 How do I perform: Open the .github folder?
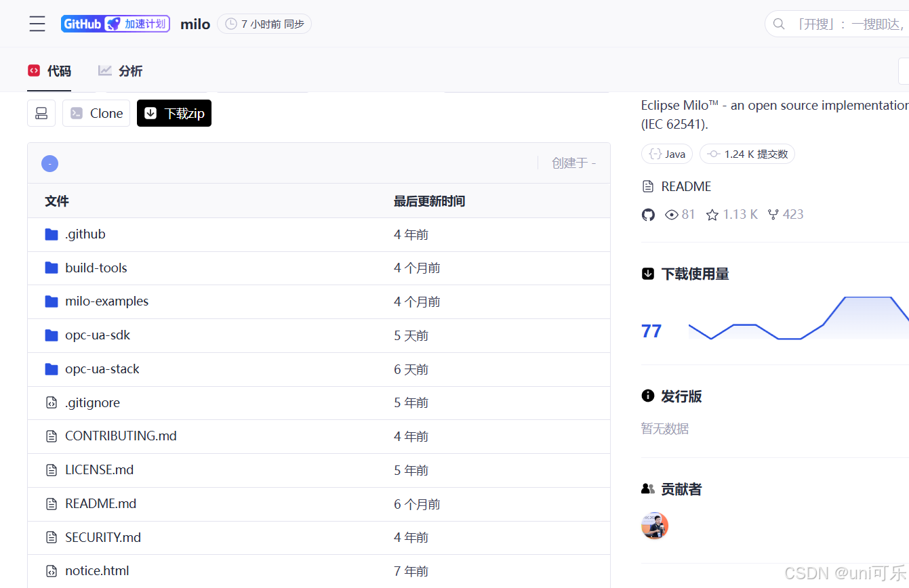coord(85,234)
